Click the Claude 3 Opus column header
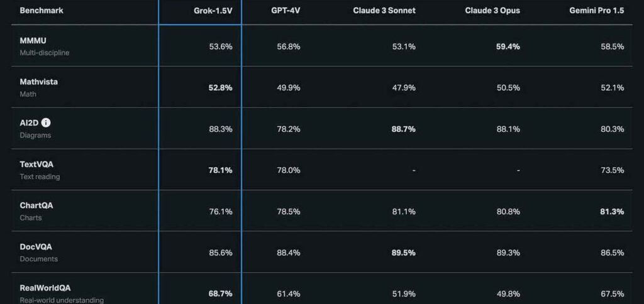644x304 pixels. (492, 11)
